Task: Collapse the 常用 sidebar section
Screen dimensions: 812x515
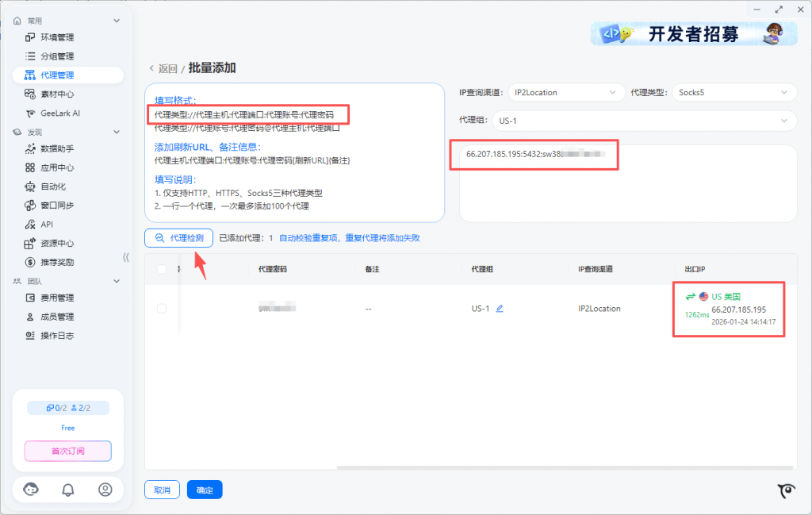Action: pyautogui.click(x=117, y=21)
